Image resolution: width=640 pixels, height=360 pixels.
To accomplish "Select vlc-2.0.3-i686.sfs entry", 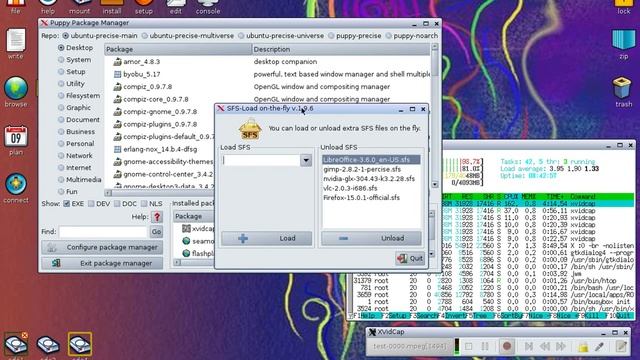I will 371,188.
